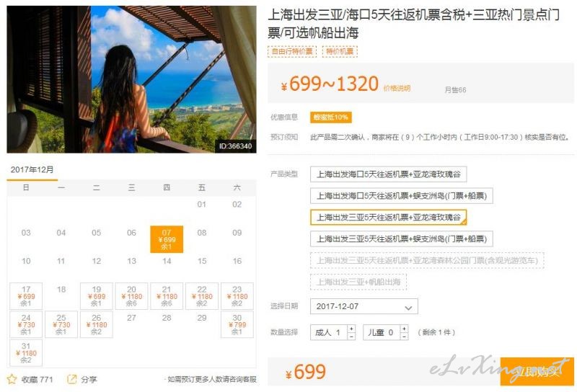Click the 立即购买 buy now button
The width and height of the screenshot is (577, 392).
coord(537,371)
